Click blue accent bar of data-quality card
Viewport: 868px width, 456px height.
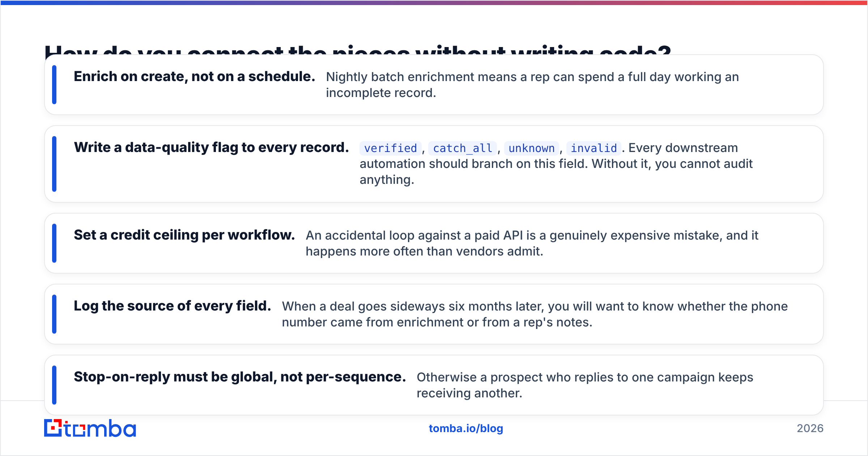click(x=54, y=164)
